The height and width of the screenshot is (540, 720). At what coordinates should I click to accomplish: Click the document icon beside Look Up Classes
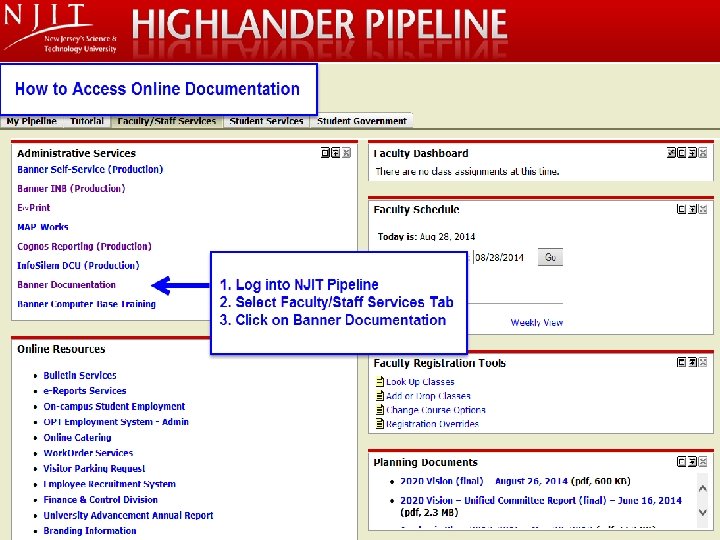pyautogui.click(x=380, y=382)
